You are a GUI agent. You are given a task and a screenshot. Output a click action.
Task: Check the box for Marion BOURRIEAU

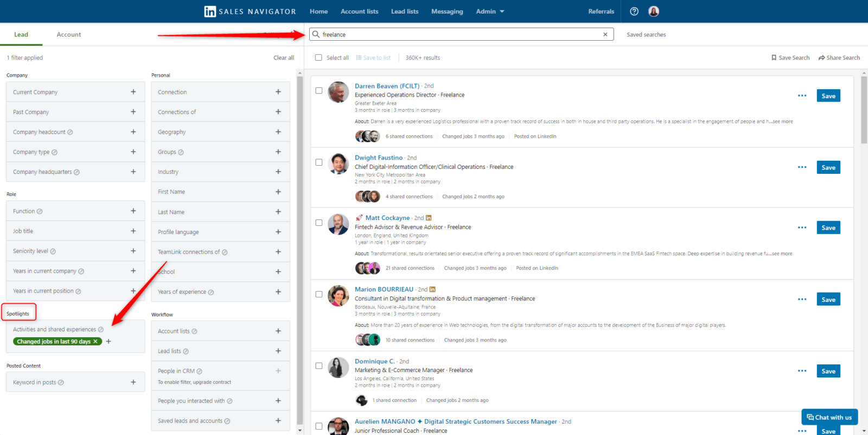(x=319, y=294)
